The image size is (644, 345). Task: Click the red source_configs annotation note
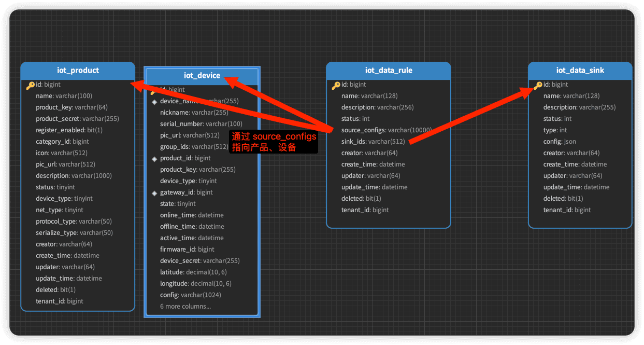(x=274, y=142)
